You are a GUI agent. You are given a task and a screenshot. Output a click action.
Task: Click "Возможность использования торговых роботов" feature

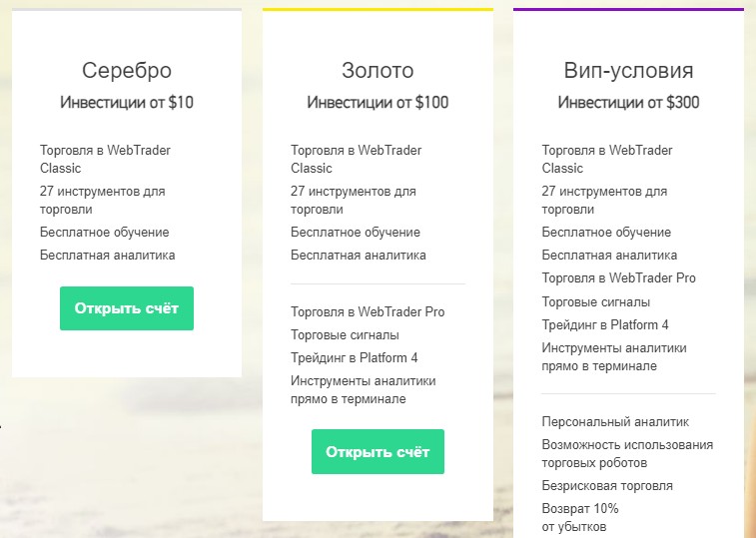627,453
